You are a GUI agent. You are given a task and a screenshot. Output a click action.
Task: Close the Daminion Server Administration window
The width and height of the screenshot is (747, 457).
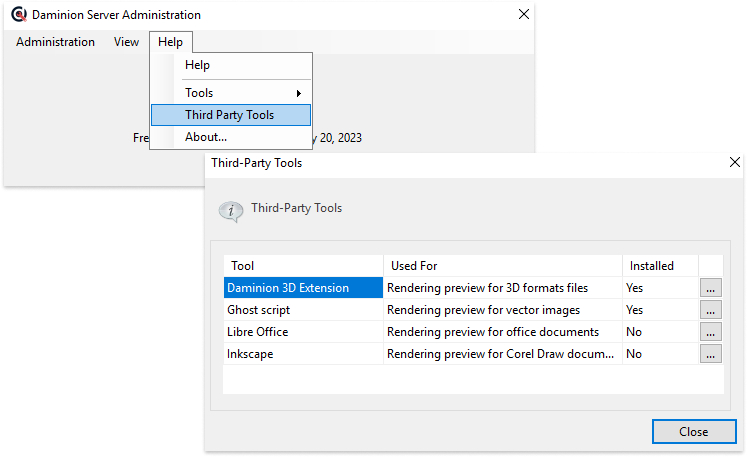[524, 14]
